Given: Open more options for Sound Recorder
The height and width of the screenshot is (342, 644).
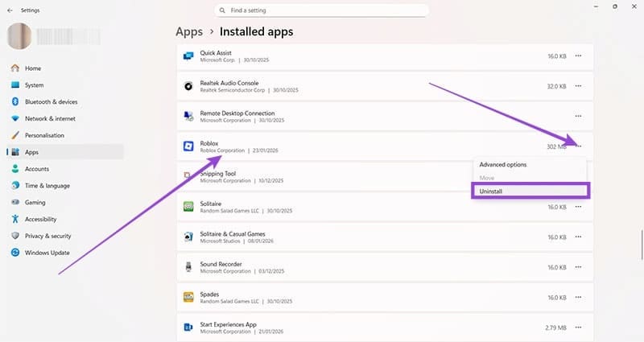Looking at the screenshot, I should [x=578, y=267].
